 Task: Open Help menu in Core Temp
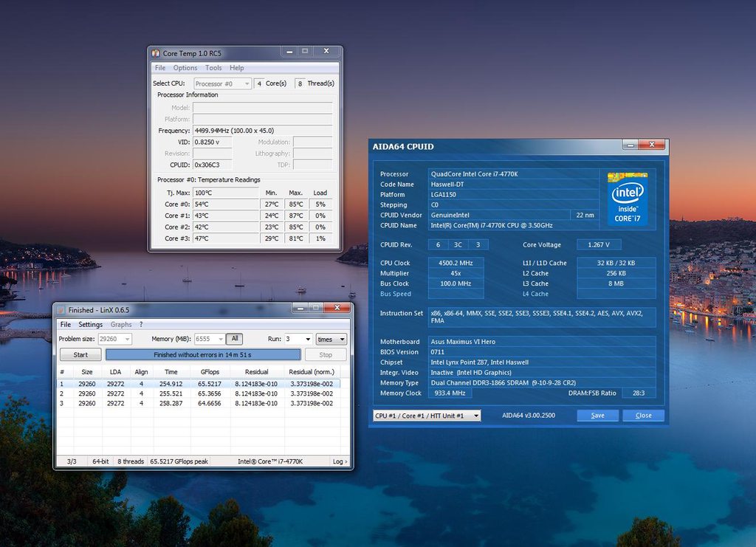pyautogui.click(x=237, y=68)
